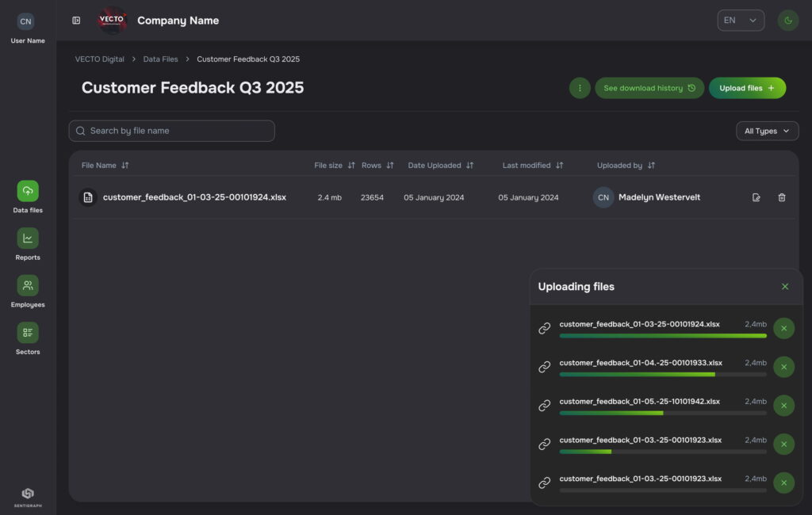Click the progress bar of customer_feedback_01-05.-25-10101942.xlsx

pos(663,413)
